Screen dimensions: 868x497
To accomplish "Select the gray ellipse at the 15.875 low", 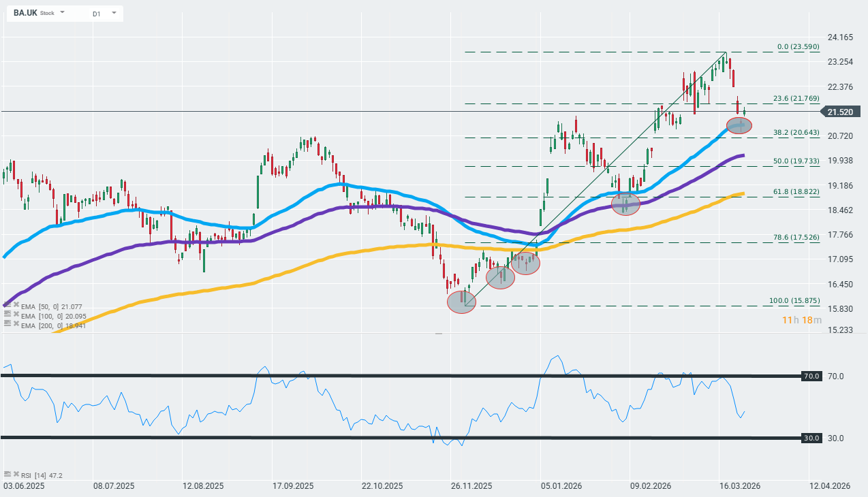I will click(x=462, y=302).
